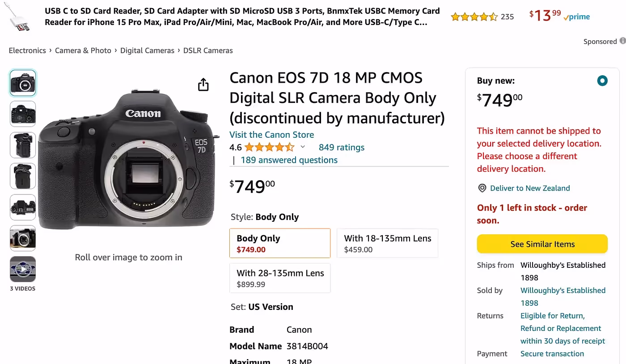This screenshot has height=364, width=626.
Task: Choose the With 28-135mm Lens style
Action: 280,278
